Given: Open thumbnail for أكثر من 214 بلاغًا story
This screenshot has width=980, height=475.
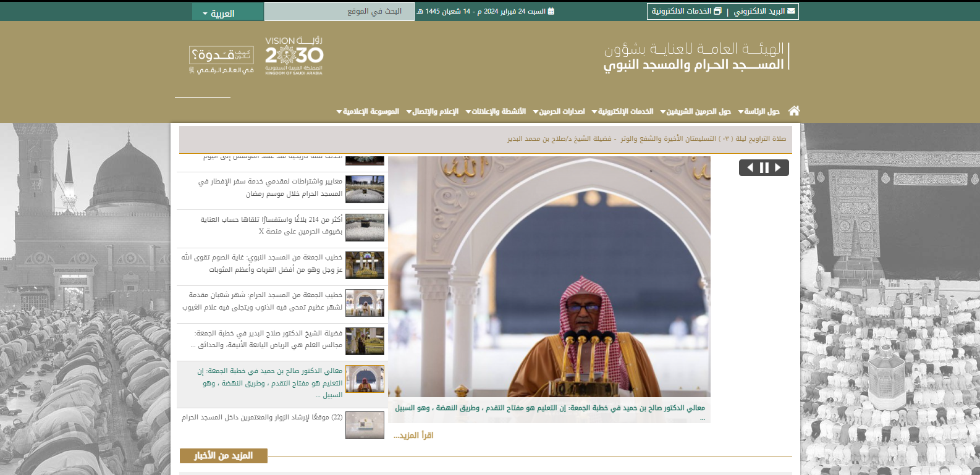Looking at the screenshot, I should point(365,227).
